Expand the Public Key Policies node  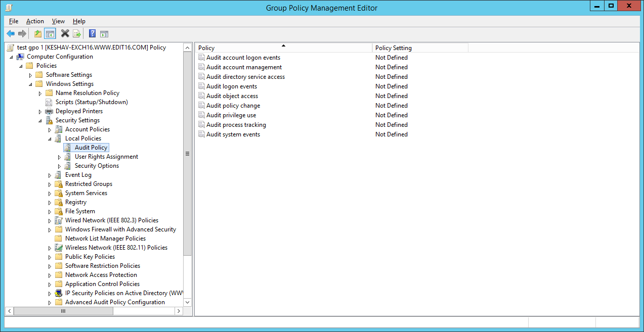[50, 257]
